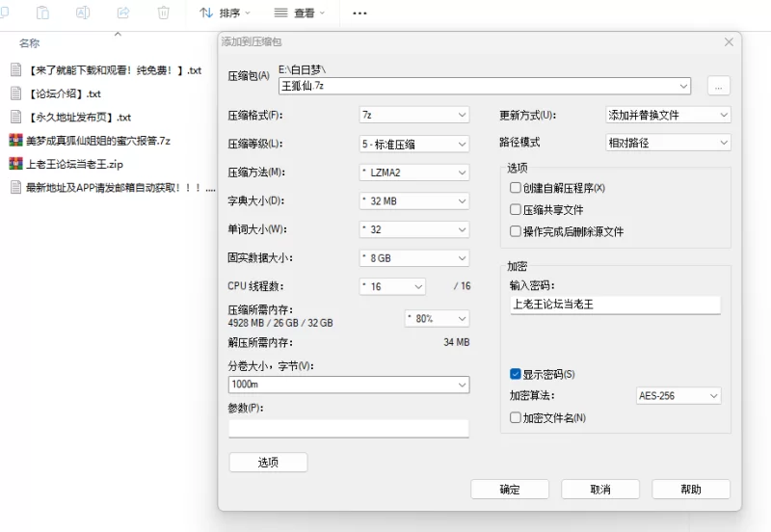Click the 取消 button
The height and width of the screenshot is (532, 771).
click(x=600, y=490)
